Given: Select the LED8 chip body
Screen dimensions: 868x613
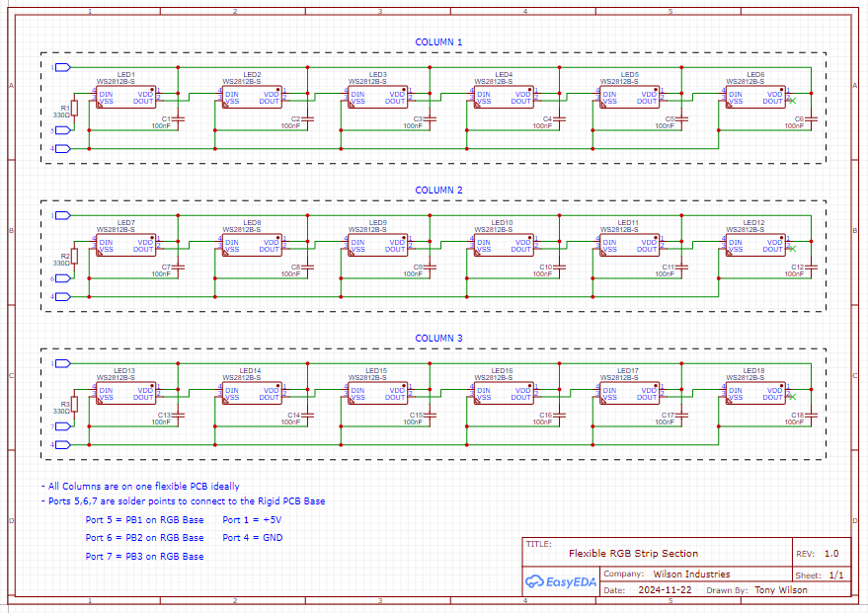Looking at the screenshot, I should 252,245.
